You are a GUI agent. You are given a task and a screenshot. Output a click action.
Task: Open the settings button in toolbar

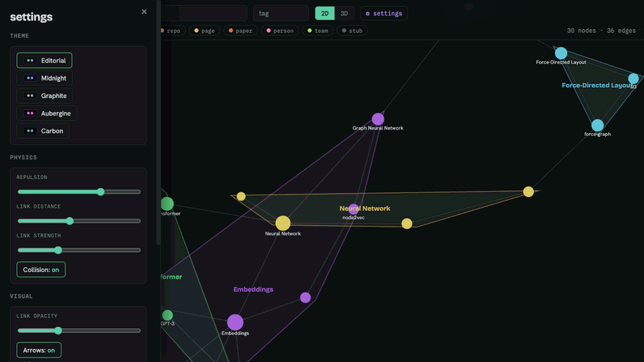pos(384,14)
